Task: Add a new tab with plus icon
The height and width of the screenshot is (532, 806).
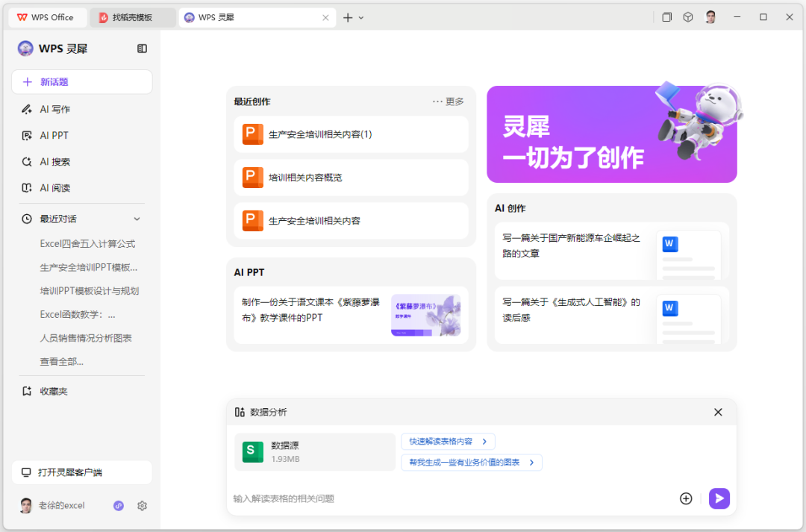Action: pyautogui.click(x=348, y=17)
